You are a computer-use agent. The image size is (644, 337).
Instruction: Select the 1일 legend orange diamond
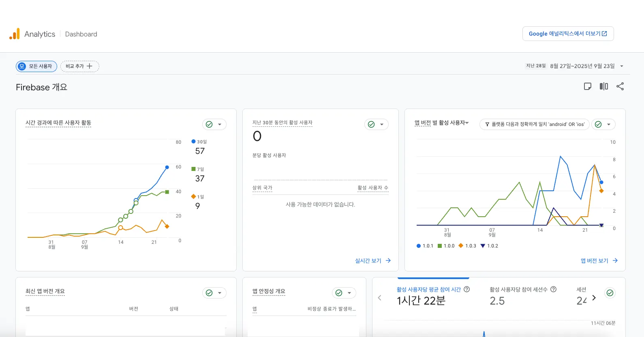[x=193, y=196]
